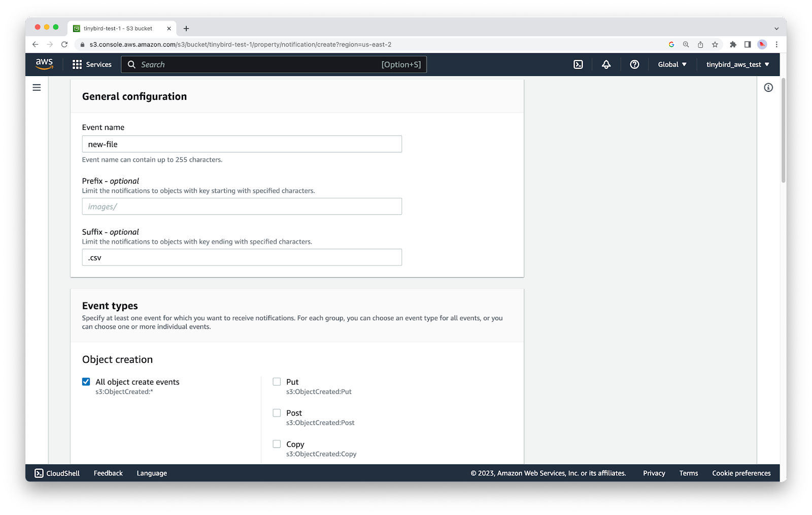The height and width of the screenshot is (515, 812).
Task: Open the CloudShell icon in the top navbar
Action: [x=578, y=64]
